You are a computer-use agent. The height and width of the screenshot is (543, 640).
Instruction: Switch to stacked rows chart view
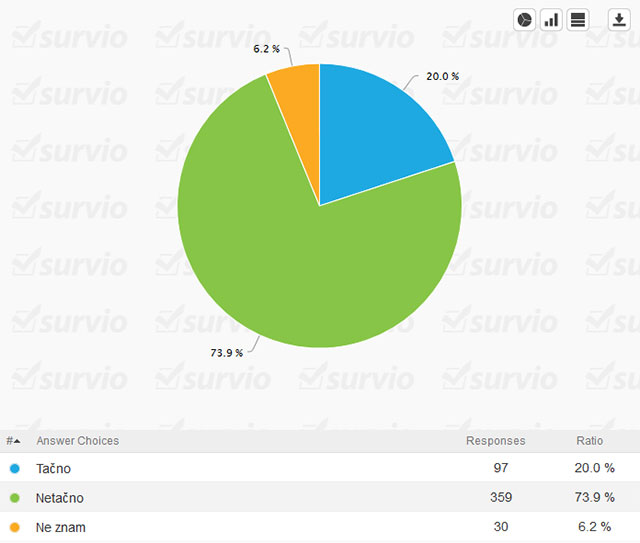(578, 20)
